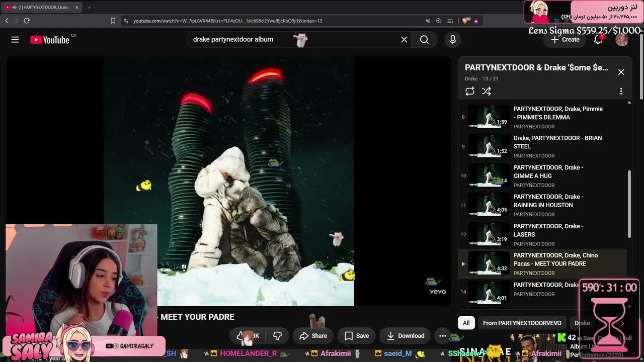
Task: Run the search with the magnifier button
Action: 424,40
